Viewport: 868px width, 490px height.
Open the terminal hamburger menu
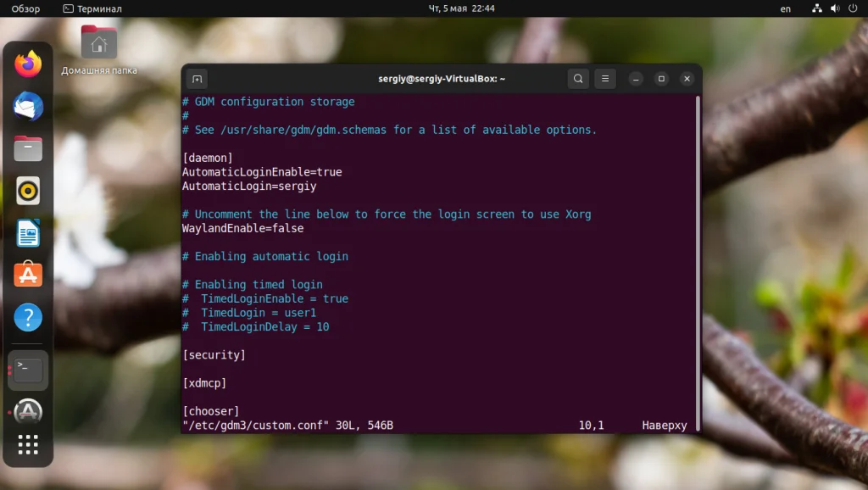[604, 78]
